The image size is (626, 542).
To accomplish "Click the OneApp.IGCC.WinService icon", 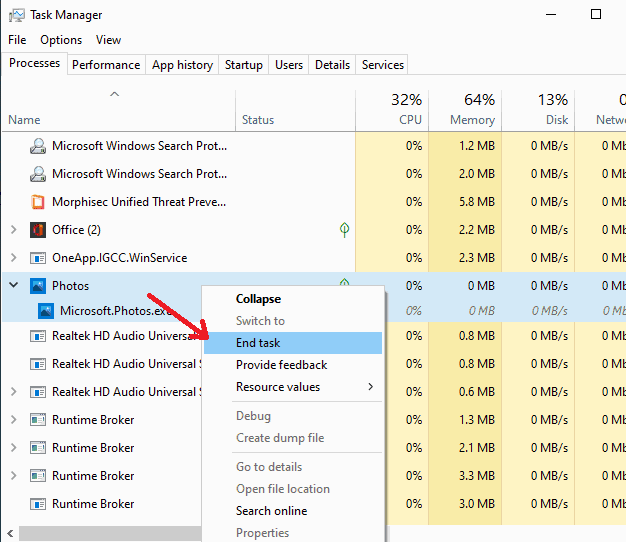I will pos(38,258).
